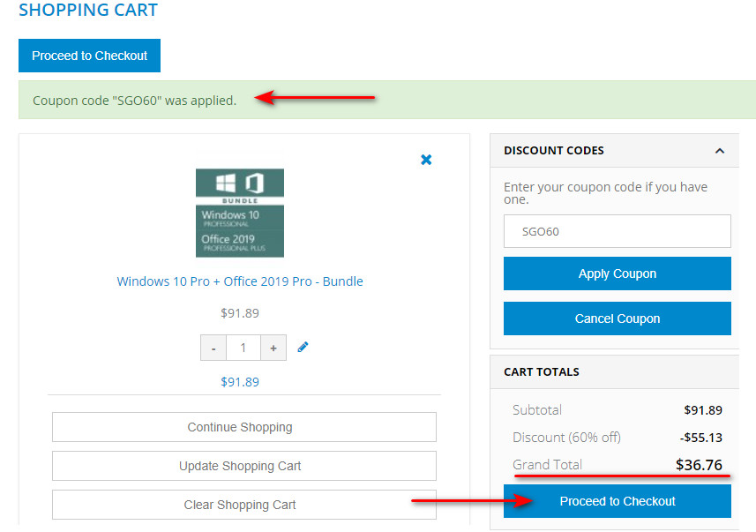756x532 pixels.
Task: Increase quantity with the plus button
Action: point(273,348)
